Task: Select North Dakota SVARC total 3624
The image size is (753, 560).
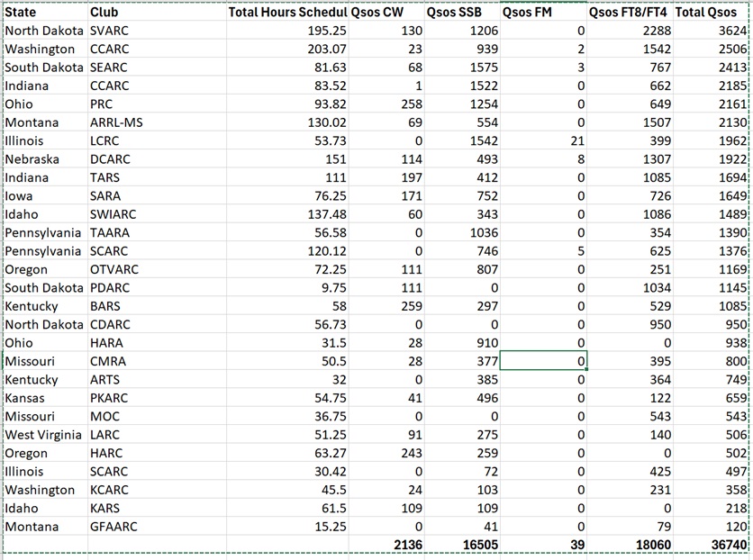Action: point(711,31)
